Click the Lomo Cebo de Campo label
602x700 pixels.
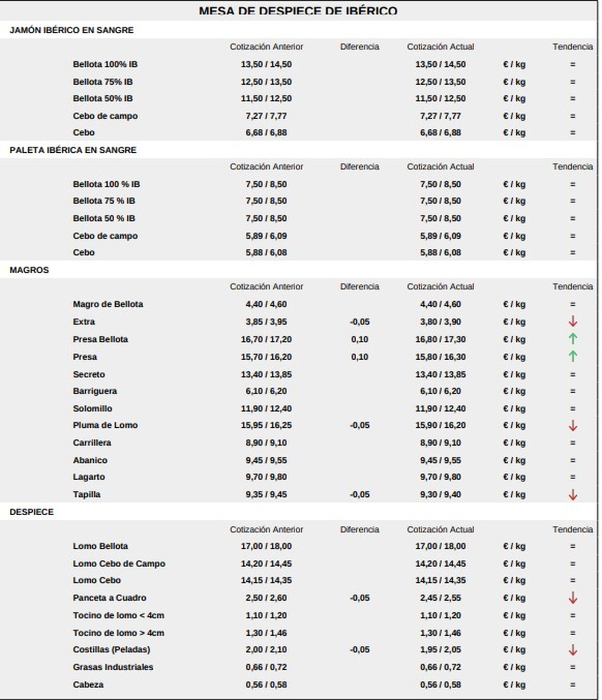(119, 563)
